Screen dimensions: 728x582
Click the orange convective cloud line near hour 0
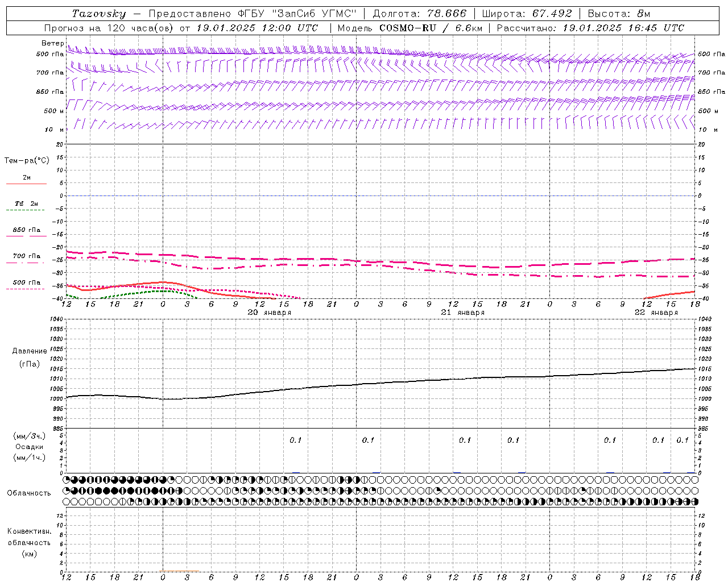[x=179, y=571]
